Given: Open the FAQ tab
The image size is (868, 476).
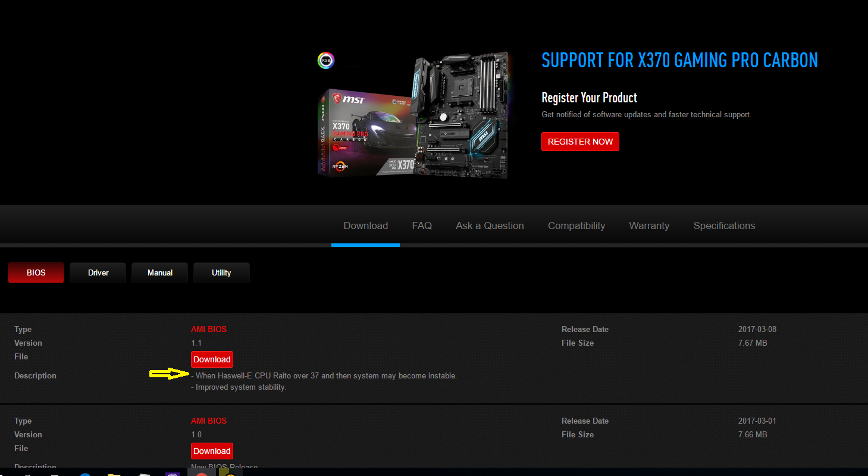Looking at the screenshot, I should (422, 226).
